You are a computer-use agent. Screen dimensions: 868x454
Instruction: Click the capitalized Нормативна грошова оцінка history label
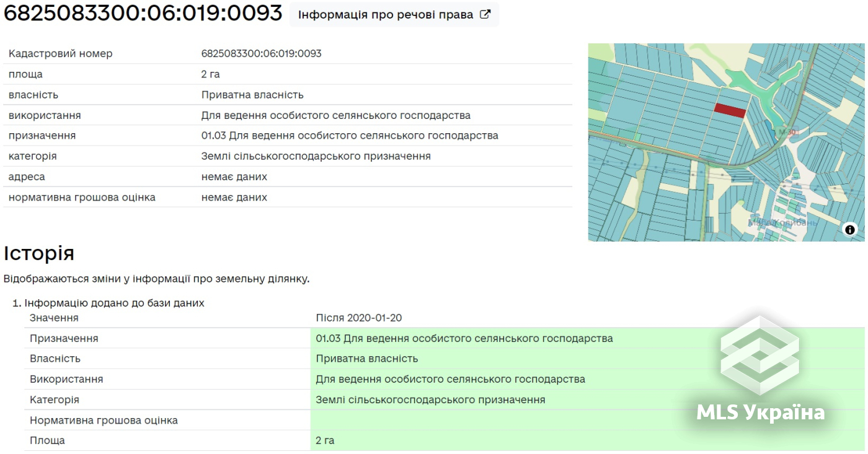(x=104, y=421)
